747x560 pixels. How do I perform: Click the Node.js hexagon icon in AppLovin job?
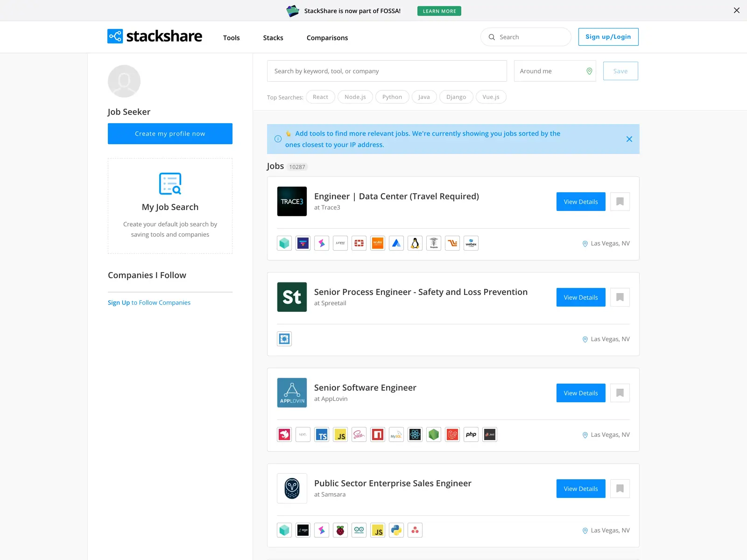coord(434,434)
